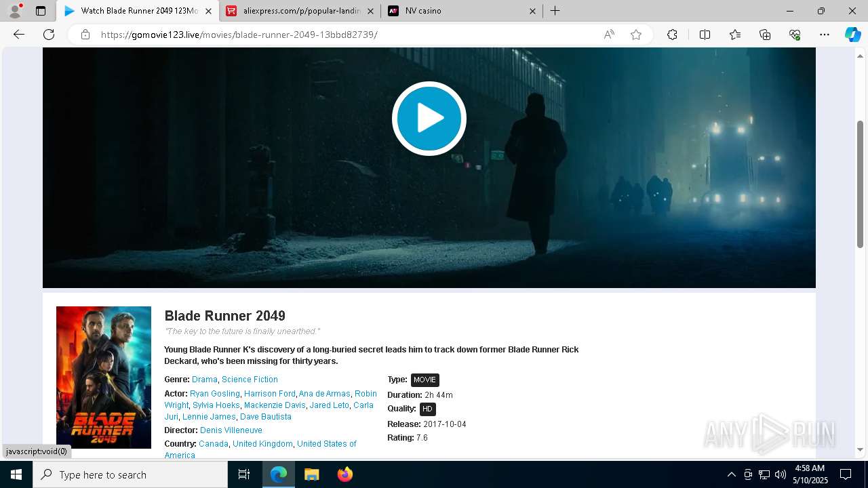Open actor Sylvia Hoeks link
Viewport: 868px width, 488px height.
point(216,405)
